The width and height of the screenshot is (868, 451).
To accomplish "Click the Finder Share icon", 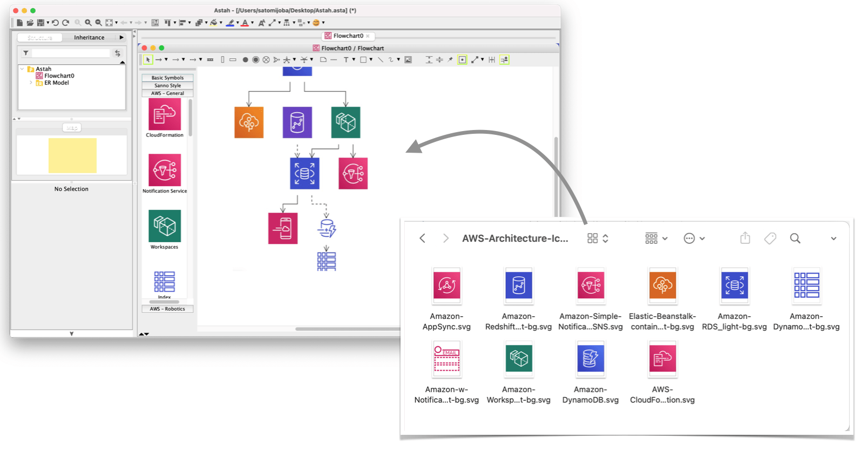I will click(x=745, y=238).
